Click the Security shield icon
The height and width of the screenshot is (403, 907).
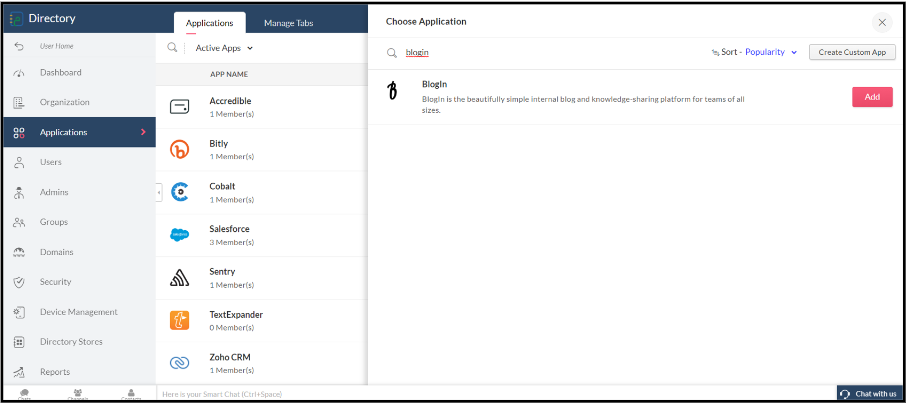coord(19,282)
